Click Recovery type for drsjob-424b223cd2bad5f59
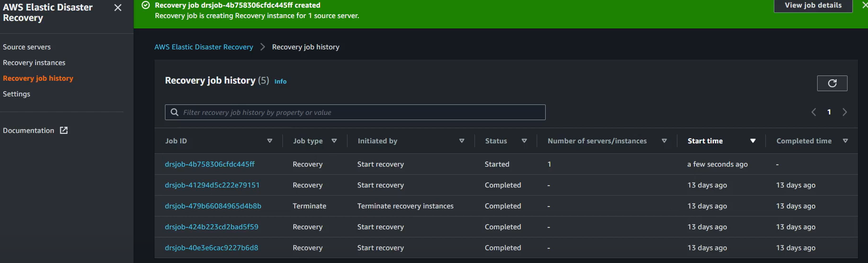Viewport: 868px width, 263px height. pyautogui.click(x=308, y=226)
